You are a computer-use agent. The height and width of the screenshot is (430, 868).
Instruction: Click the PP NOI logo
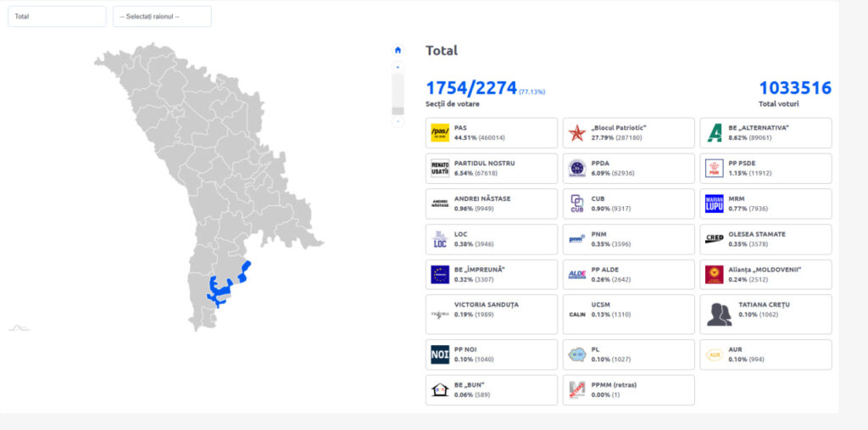point(440,355)
